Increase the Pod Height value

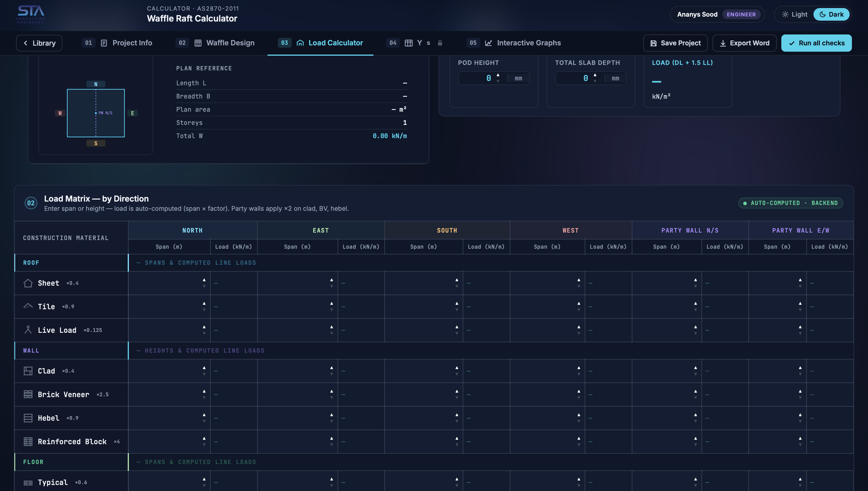point(498,75)
